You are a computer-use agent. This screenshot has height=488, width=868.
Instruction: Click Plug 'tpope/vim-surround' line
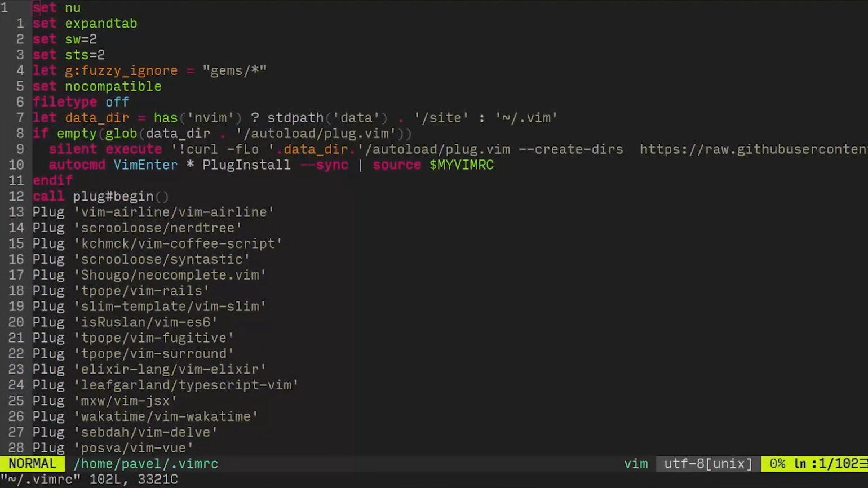point(133,355)
